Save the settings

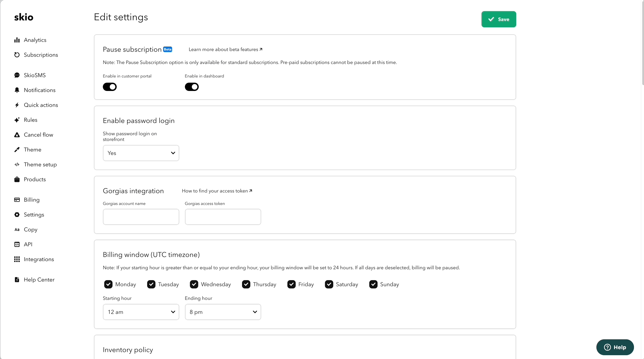coord(499,19)
